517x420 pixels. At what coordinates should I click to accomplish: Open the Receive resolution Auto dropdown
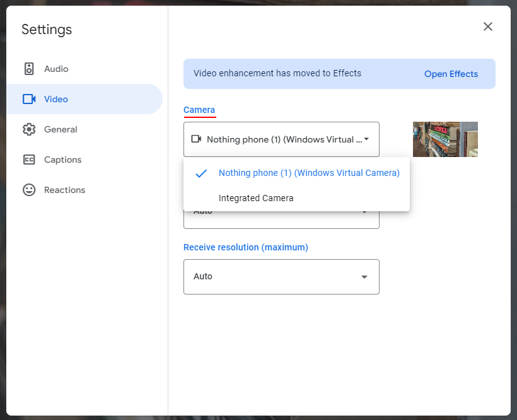(x=281, y=277)
